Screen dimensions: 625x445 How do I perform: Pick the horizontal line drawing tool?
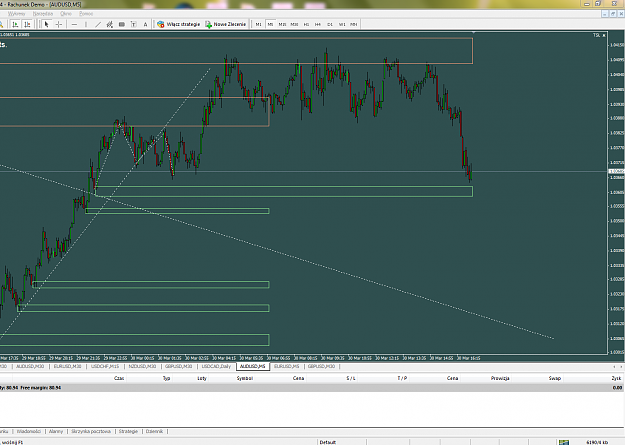tap(74, 24)
